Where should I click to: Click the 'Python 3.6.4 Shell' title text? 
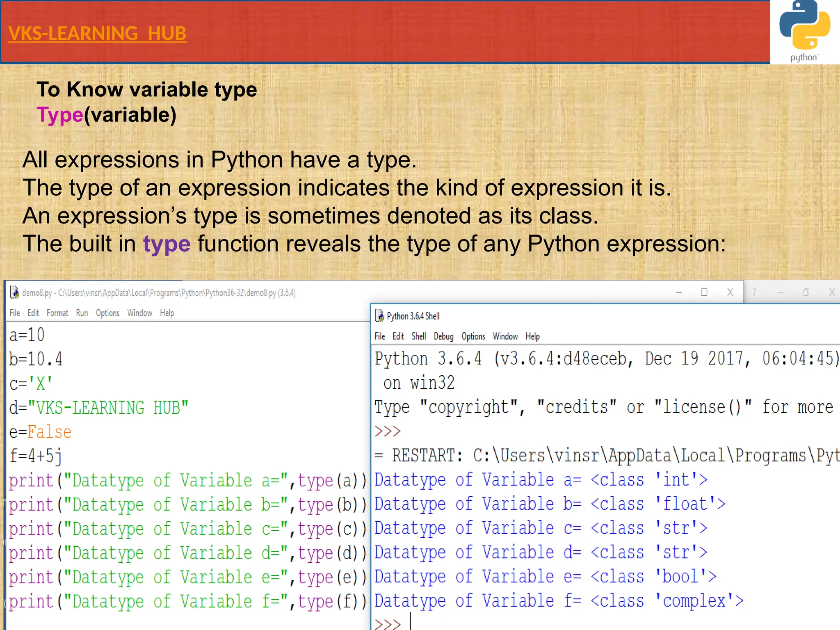click(413, 316)
